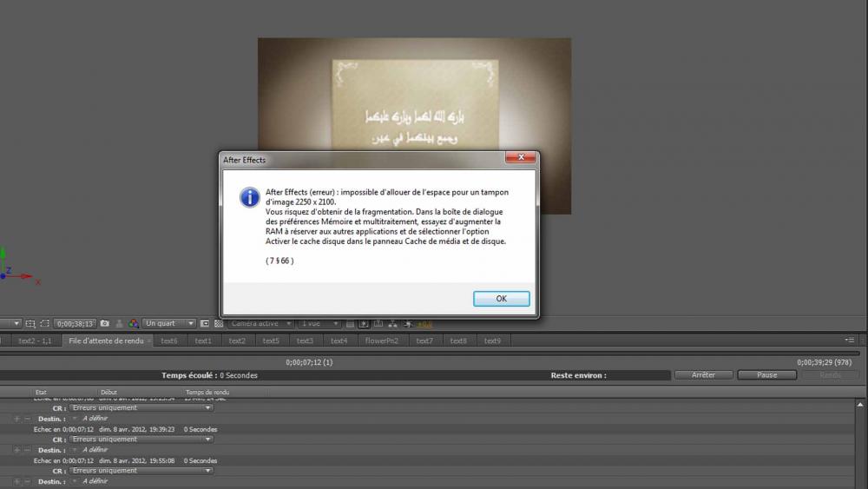Switch to the text1 tab
This screenshot has height=489, width=868.
pyautogui.click(x=202, y=340)
